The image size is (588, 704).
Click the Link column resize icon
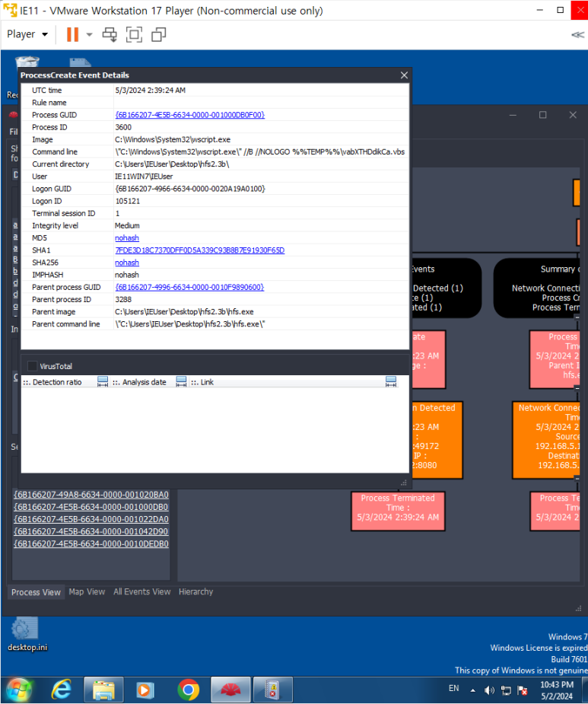coord(391,382)
